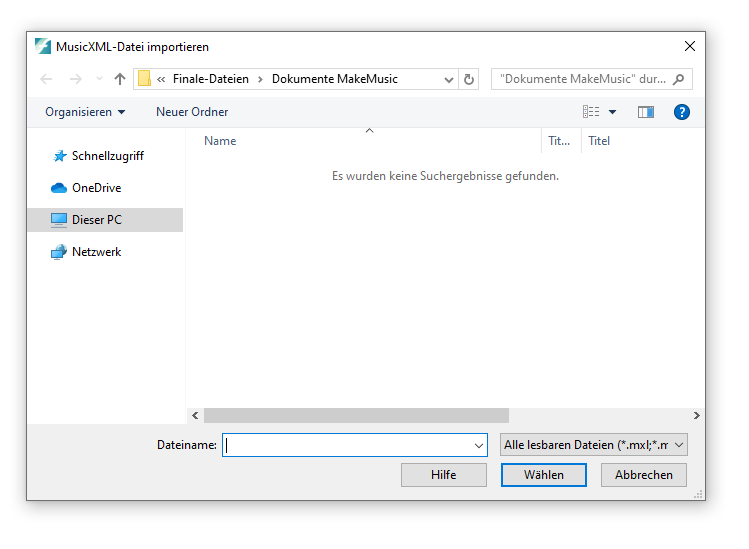Open recent locations dropdown arrow

pyautogui.click(x=99, y=79)
